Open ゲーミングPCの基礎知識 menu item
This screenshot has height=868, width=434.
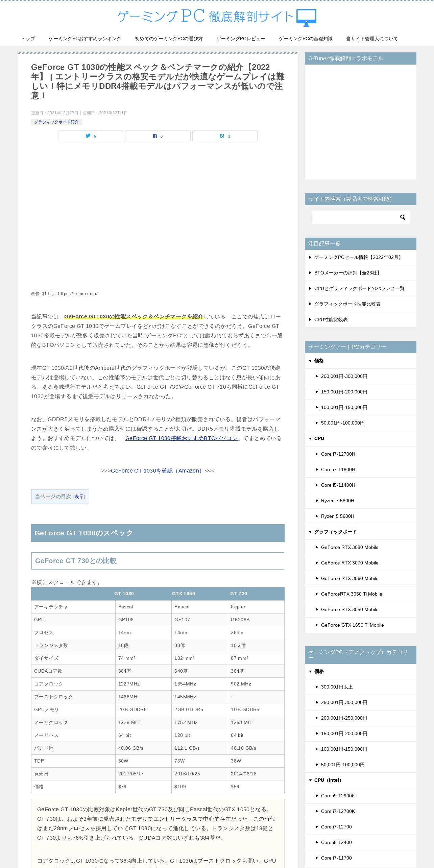[x=306, y=39]
